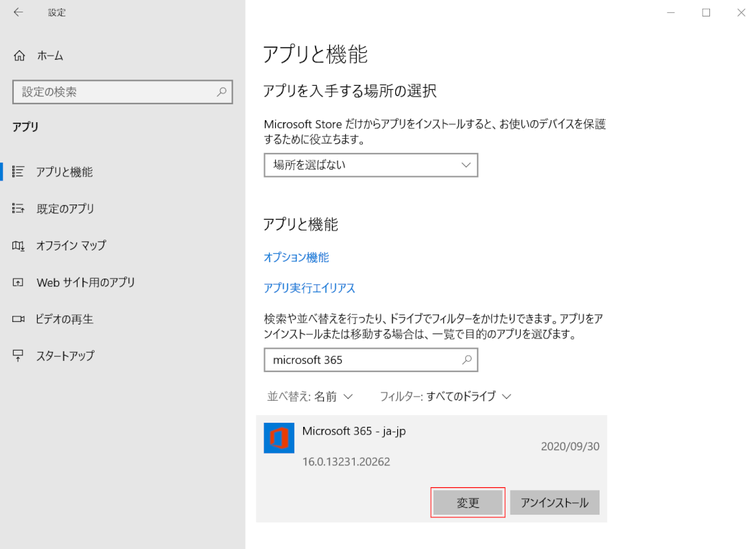Click the スタートアップ sidebar icon

click(19, 355)
